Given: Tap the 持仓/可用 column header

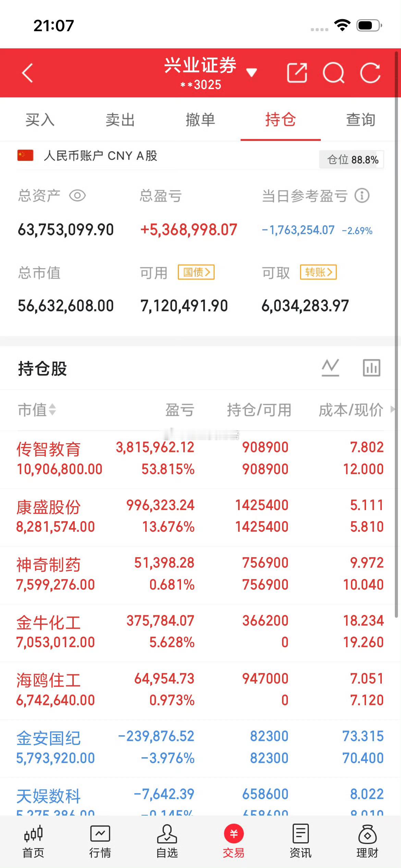Looking at the screenshot, I should (259, 410).
